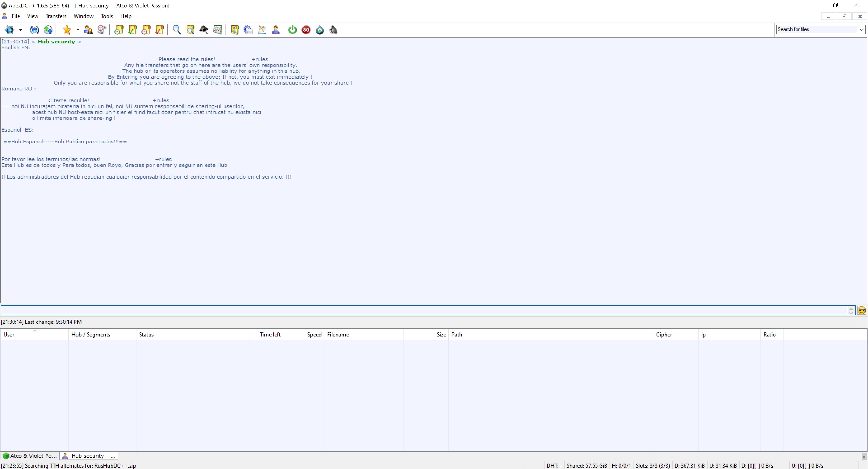Open Network Statistics graph icon
This screenshot has height=469, width=868.
(x=218, y=30)
